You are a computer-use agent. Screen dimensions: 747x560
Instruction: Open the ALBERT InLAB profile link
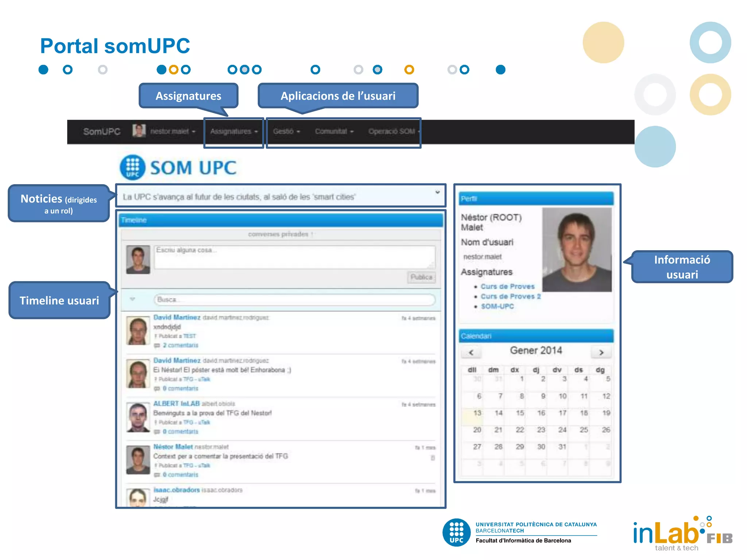click(176, 404)
